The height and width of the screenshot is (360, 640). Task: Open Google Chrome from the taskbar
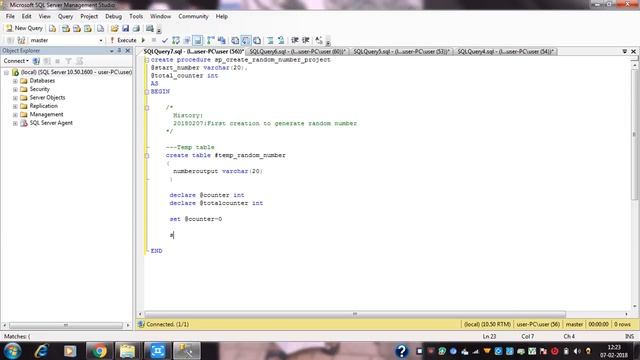tap(99, 351)
